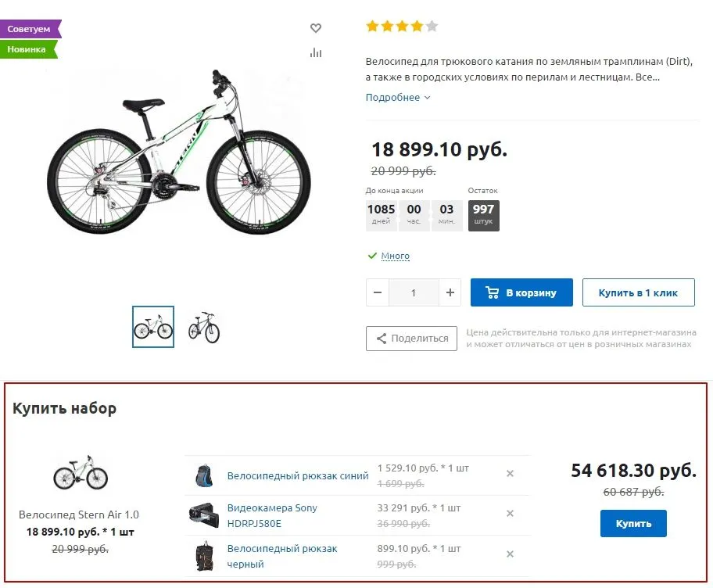The width and height of the screenshot is (713, 588).
Task: Open the Много availability link
Action: point(395,256)
